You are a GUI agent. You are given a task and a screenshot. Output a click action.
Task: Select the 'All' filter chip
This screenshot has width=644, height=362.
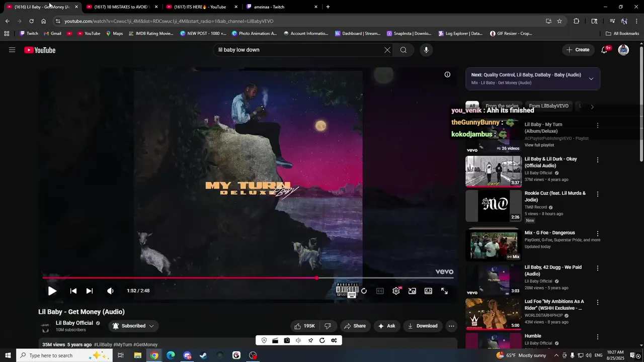click(472, 106)
